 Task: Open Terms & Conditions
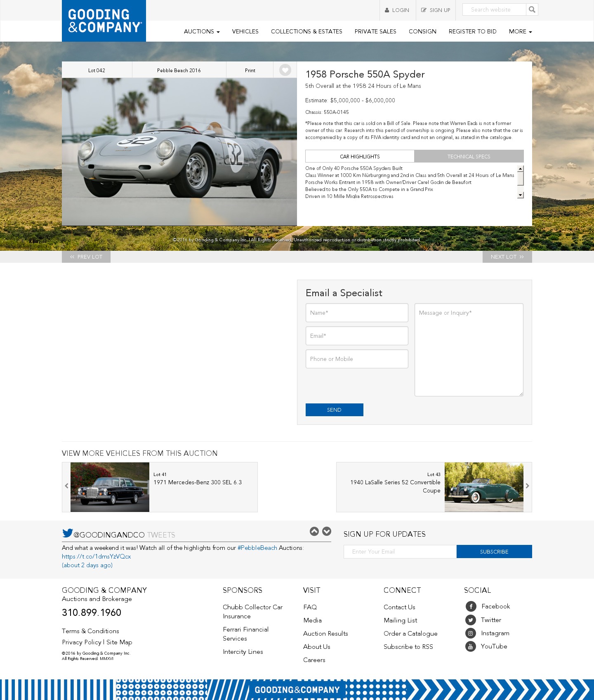click(90, 631)
